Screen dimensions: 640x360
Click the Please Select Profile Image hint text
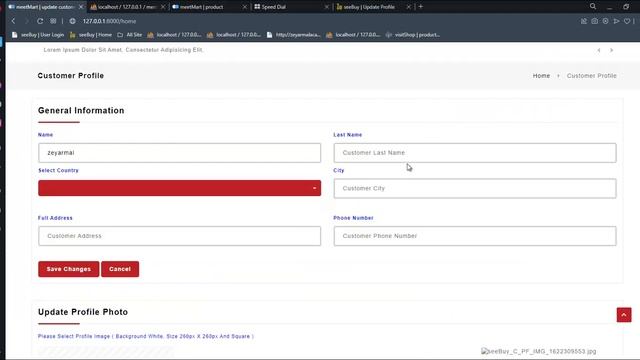coord(146,336)
